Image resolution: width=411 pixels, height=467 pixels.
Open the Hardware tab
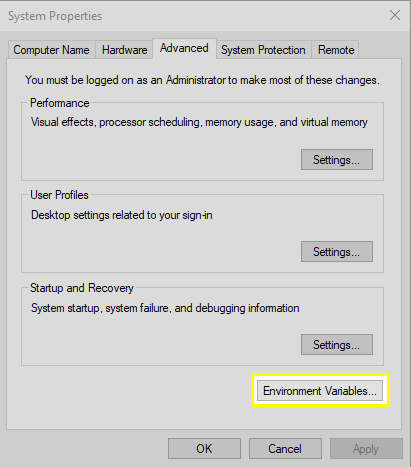[124, 50]
